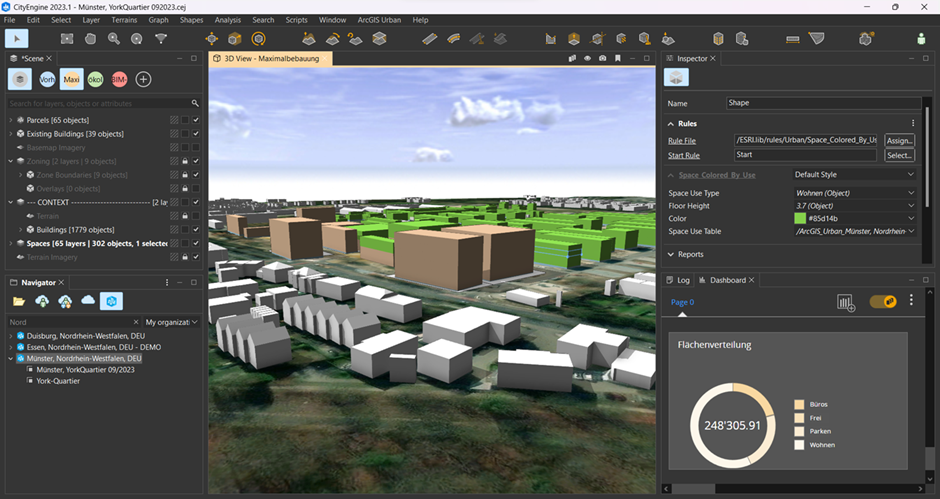940x499 pixels.
Task: Click the measure distance ruler icon
Action: point(793,38)
